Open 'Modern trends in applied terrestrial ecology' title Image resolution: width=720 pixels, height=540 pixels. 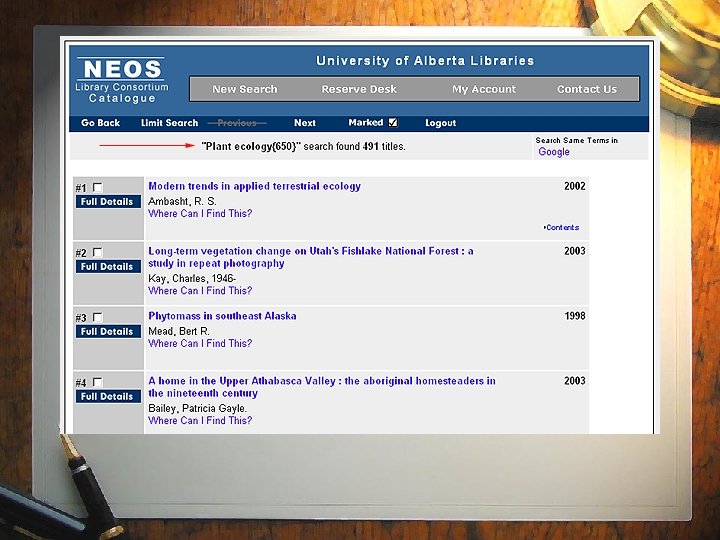click(254, 186)
